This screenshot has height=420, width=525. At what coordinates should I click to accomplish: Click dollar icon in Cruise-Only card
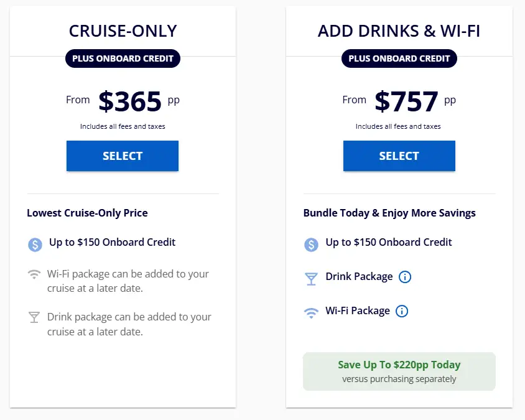click(35, 244)
